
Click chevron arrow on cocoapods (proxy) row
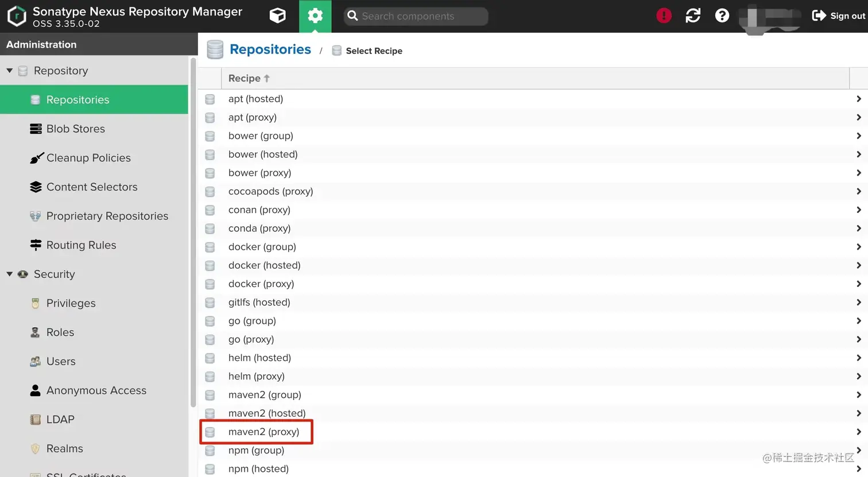[x=859, y=191]
